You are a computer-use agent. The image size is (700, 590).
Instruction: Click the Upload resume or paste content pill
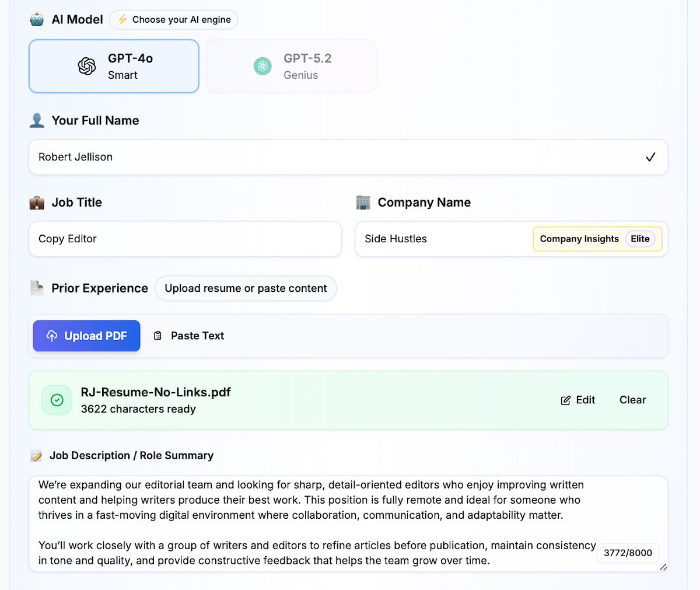246,288
